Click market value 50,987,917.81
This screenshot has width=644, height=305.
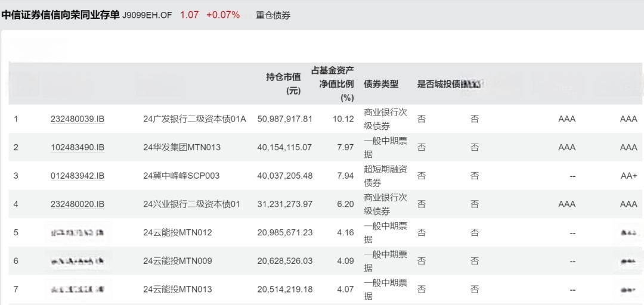click(x=285, y=119)
